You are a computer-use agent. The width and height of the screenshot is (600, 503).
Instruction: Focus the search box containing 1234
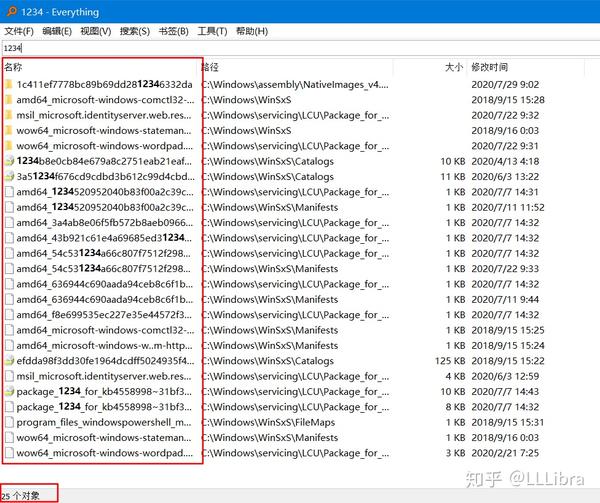point(300,48)
